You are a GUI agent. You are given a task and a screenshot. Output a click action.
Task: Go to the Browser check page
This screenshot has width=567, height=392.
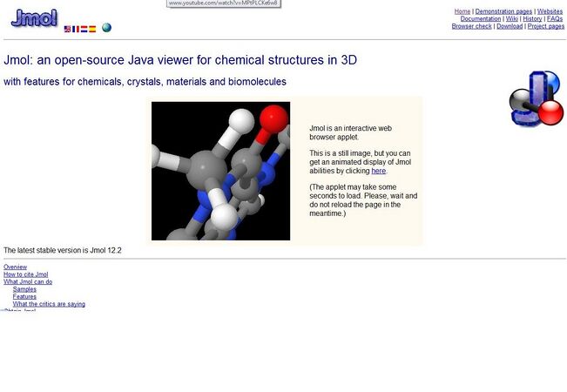pos(471,26)
